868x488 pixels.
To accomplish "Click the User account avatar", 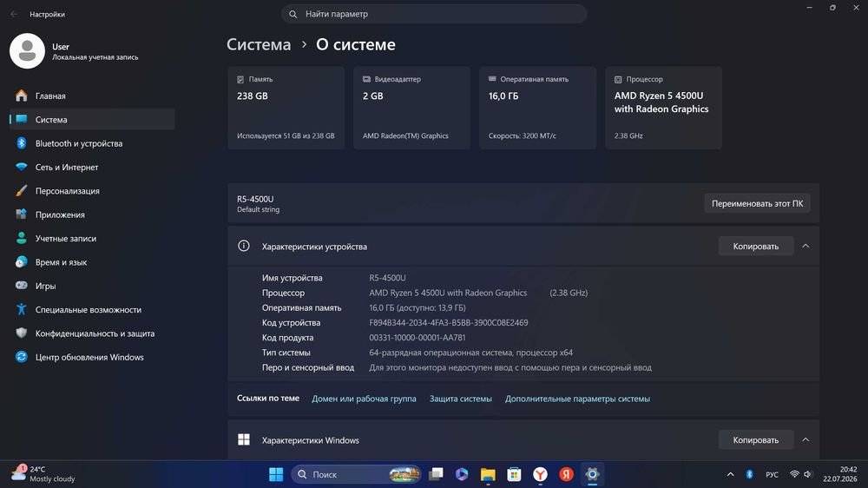I will pos(27,51).
